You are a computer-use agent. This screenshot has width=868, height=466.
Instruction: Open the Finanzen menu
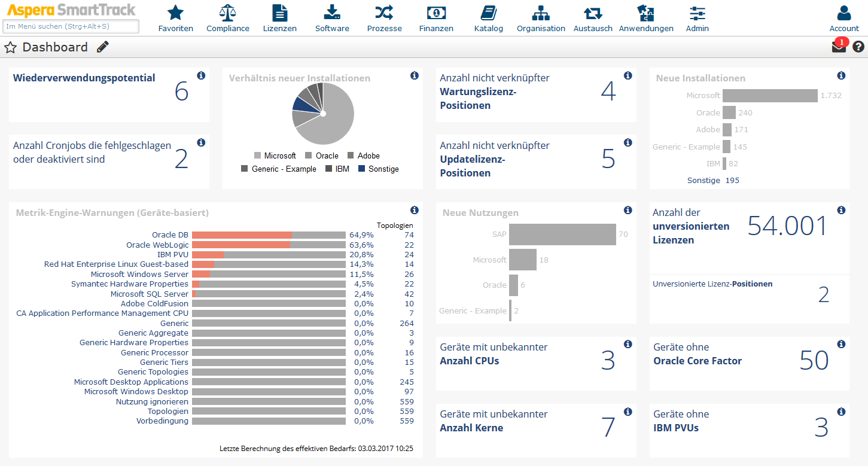tap(436, 19)
